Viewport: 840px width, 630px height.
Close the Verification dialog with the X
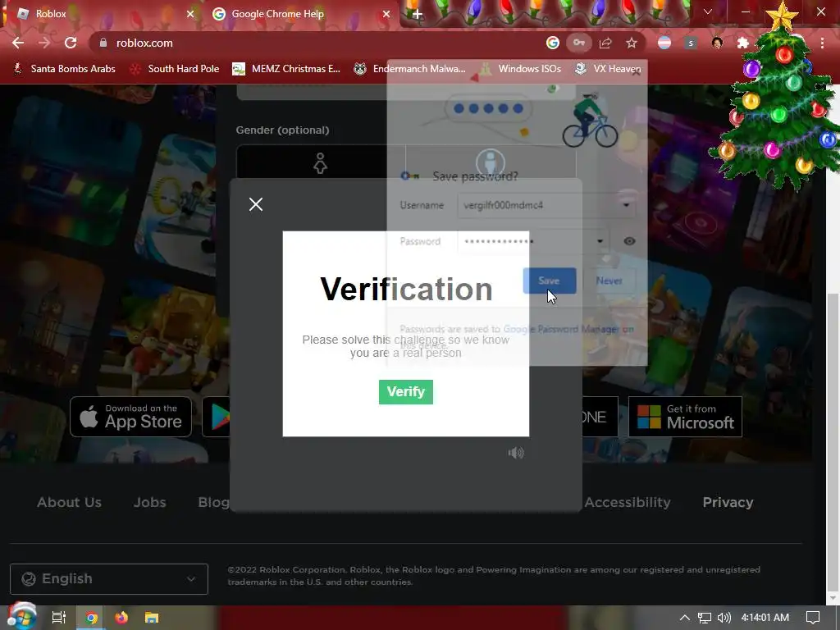coord(256,204)
